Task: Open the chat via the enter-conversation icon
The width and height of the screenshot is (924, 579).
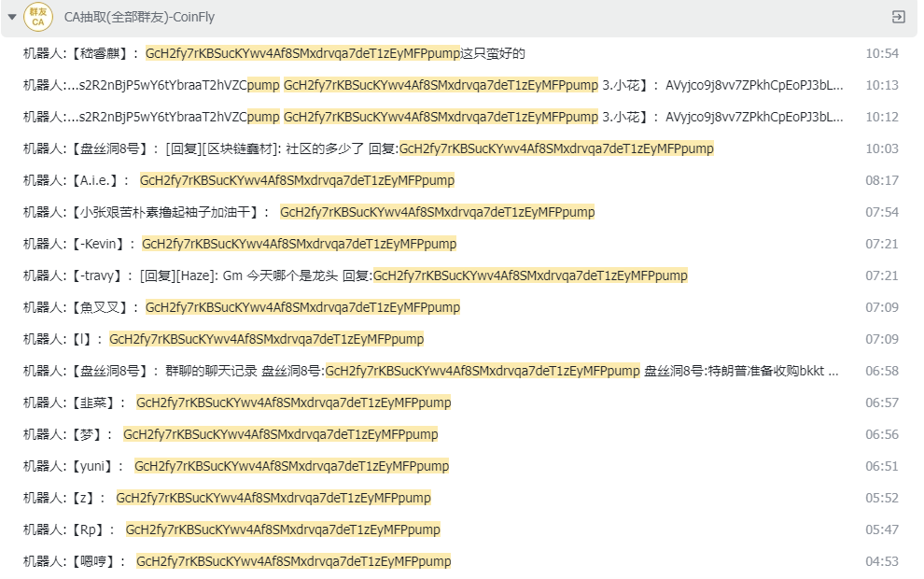Action: point(898,17)
